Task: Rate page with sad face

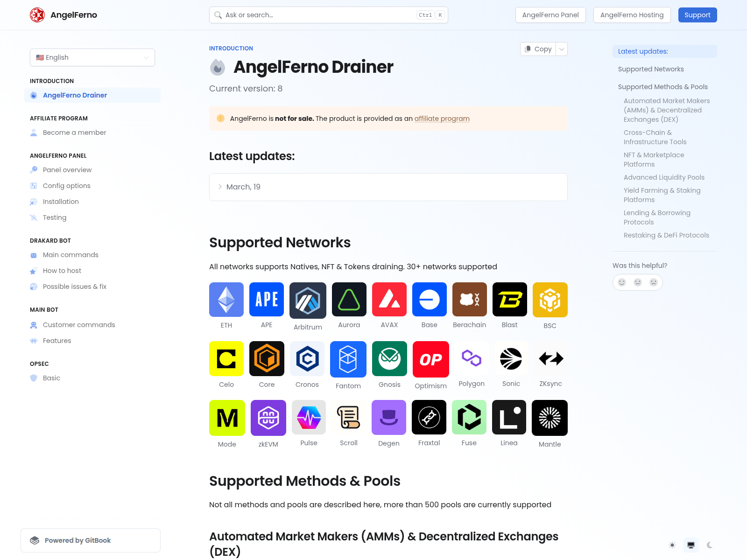Action: point(654,282)
